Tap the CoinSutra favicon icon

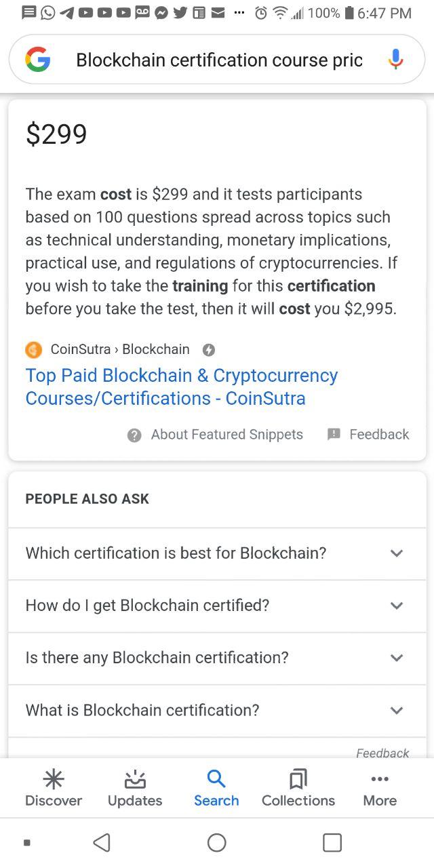[x=34, y=350]
